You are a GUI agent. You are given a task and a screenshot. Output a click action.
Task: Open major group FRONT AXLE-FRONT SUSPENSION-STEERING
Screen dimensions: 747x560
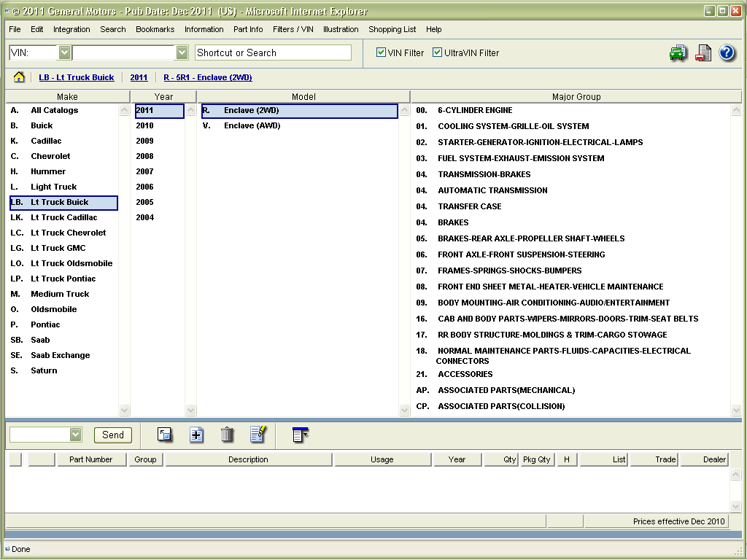pos(521,254)
